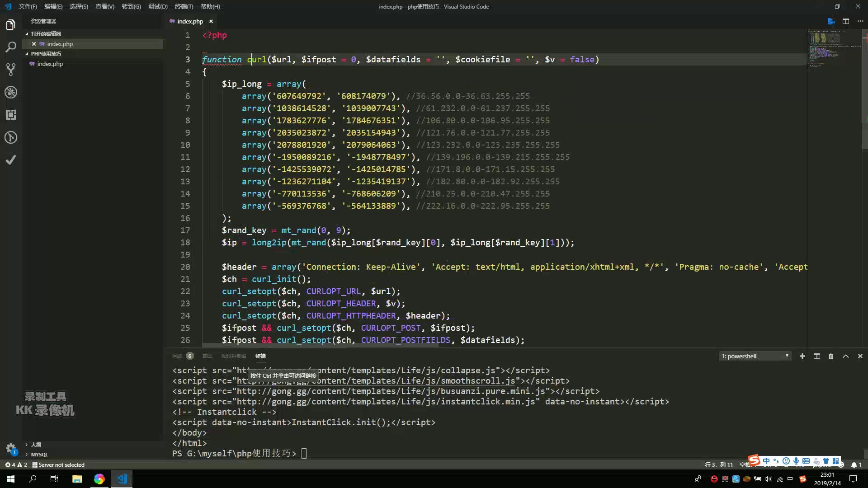
Task: Toggle Sogou punctuation mode button
Action: (776, 461)
